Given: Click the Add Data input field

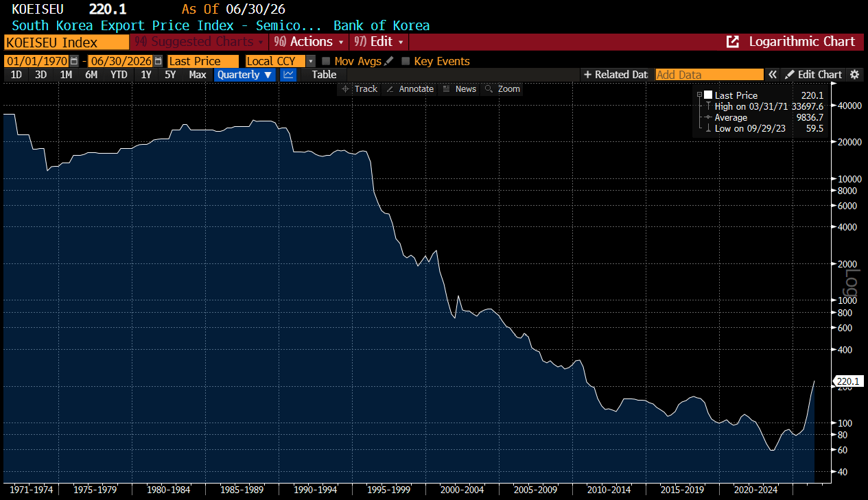Looking at the screenshot, I should pos(709,74).
